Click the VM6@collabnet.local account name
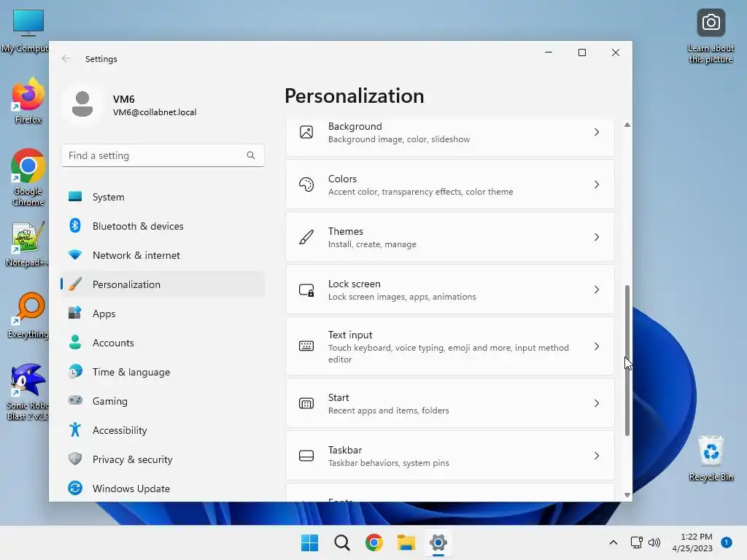 [155, 112]
